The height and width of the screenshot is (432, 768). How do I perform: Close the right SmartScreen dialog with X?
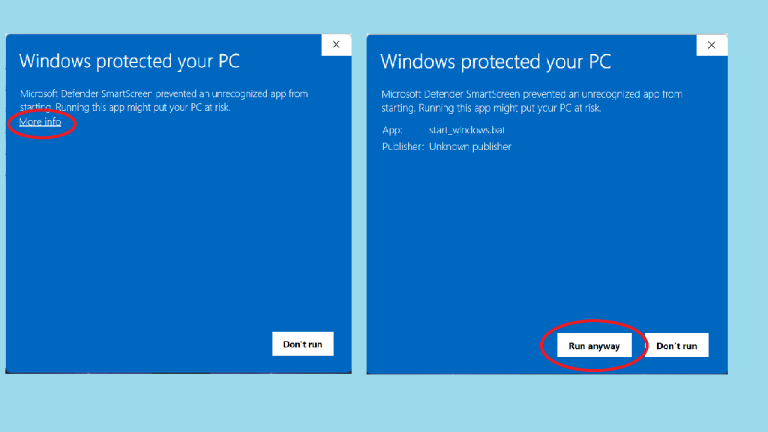pos(712,45)
